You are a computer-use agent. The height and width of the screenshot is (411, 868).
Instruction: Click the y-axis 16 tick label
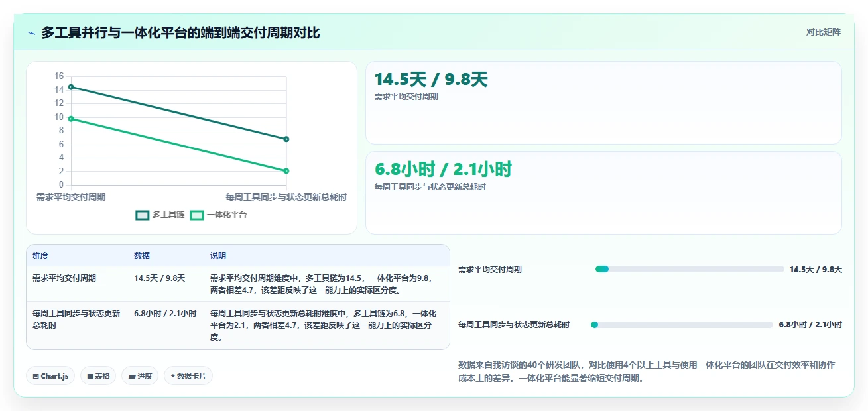[59, 76]
